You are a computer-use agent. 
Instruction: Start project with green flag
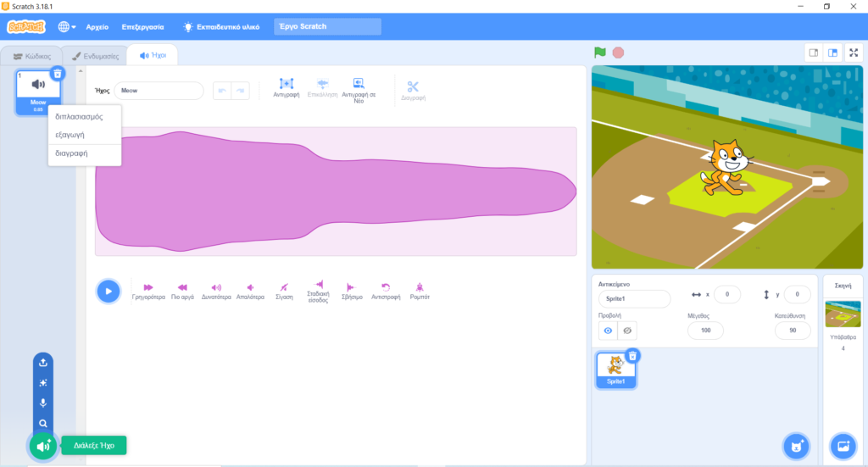pos(600,53)
